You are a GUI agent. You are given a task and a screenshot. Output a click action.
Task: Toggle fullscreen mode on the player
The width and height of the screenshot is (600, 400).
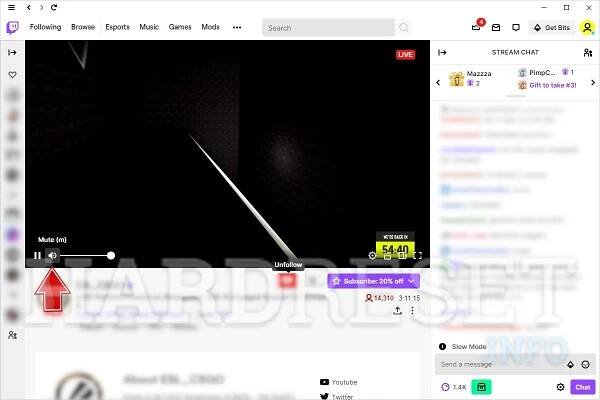[418, 256]
